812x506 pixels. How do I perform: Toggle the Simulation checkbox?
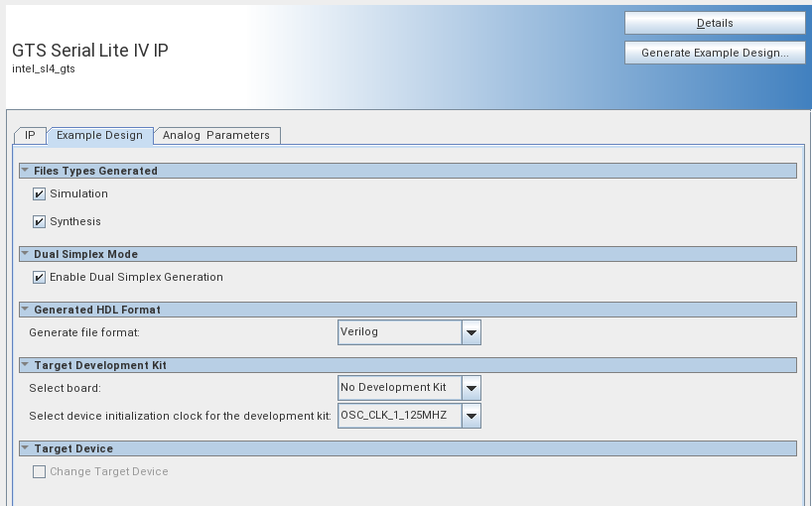[39, 194]
